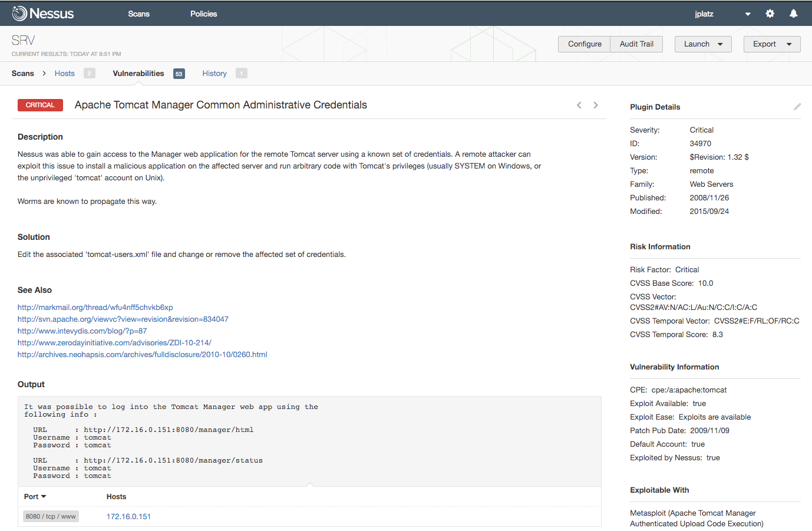The height and width of the screenshot is (531, 812).
Task: Go to previous vulnerability arrow
Action: [x=579, y=105]
